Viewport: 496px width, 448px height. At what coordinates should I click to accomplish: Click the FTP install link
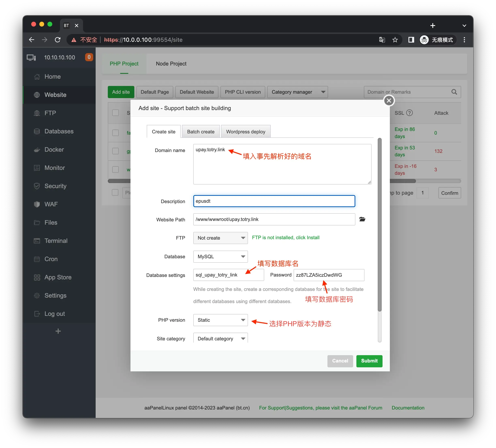(286, 238)
